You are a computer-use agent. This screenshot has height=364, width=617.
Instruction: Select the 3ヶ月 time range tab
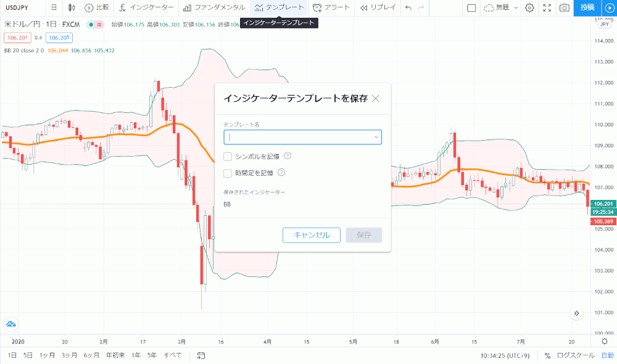pyautogui.click(x=69, y=355)
